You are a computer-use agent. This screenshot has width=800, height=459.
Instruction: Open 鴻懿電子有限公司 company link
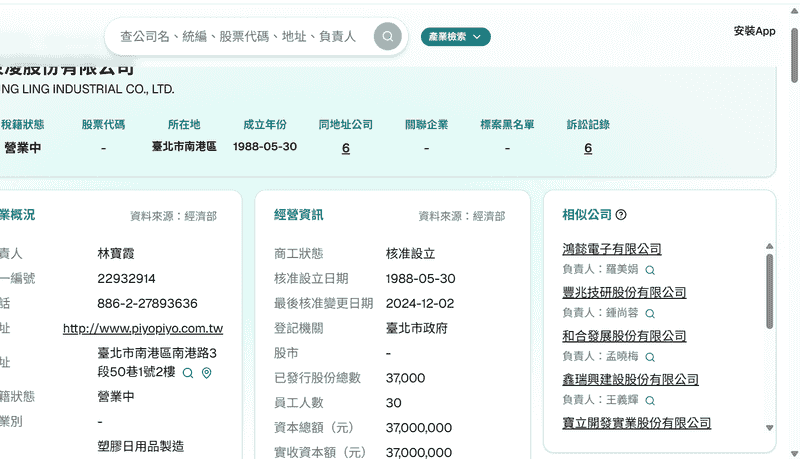pyautogui.click(x=612, y=249)
